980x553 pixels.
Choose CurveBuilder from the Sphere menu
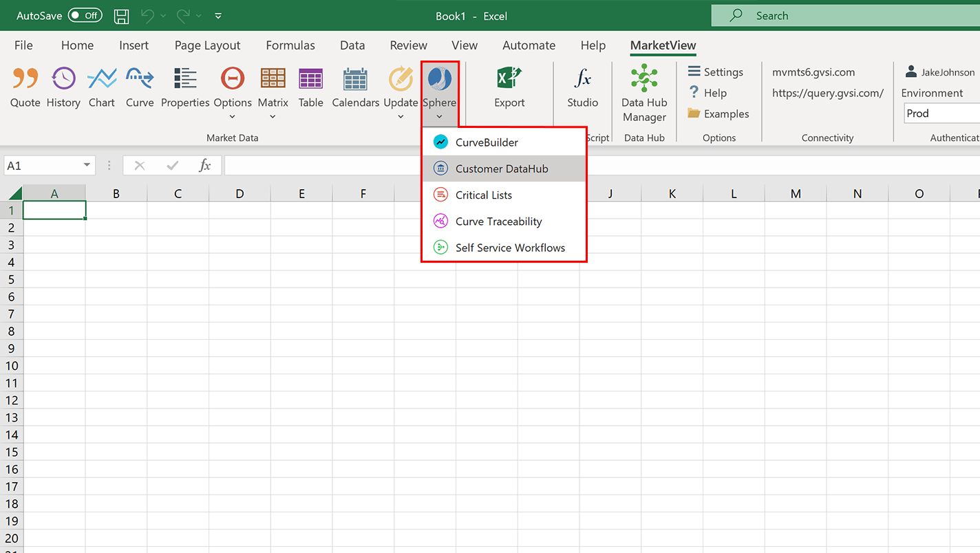pos(504,142)
